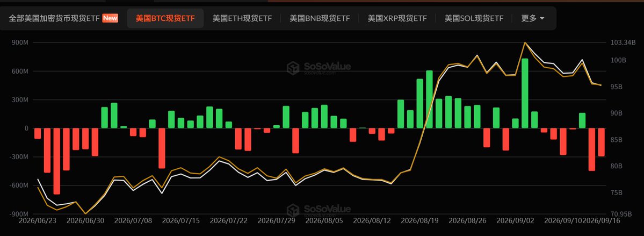
Task: Click the 85B axis label
Action: click(x=617, y=140)
